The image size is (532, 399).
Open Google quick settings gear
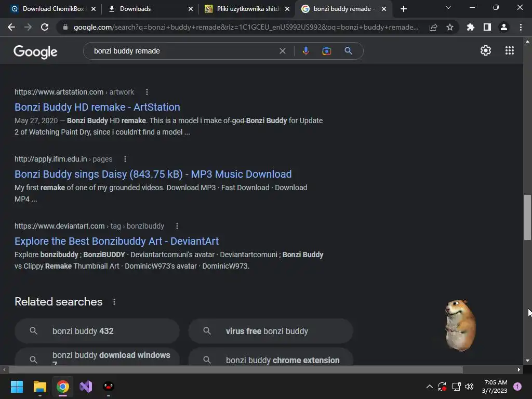coord(486,50)
